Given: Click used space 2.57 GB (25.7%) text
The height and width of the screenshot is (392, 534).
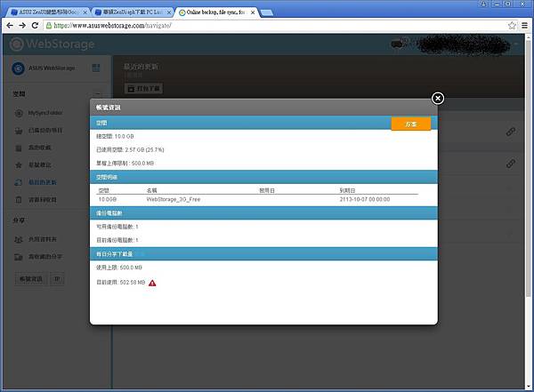Looking at the screenshot, I should (130, 149).
